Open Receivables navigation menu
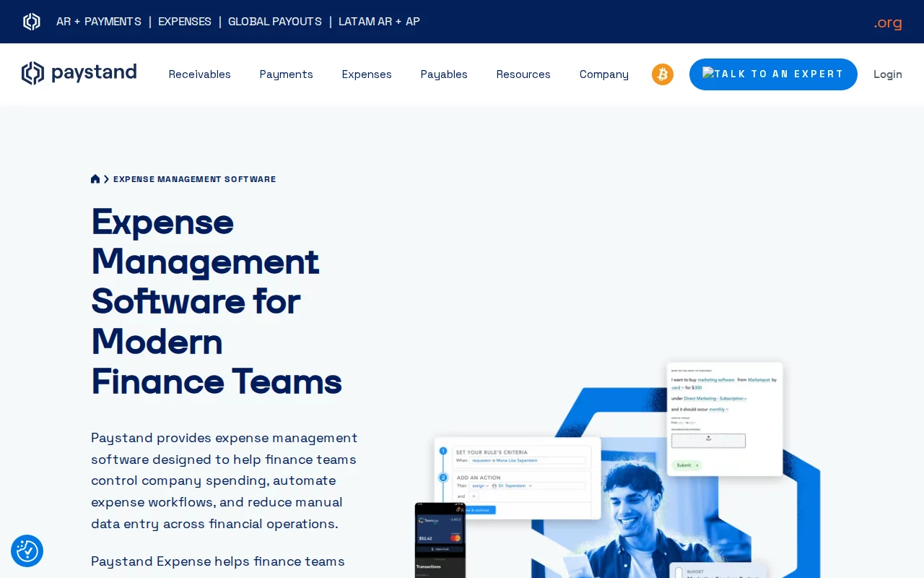 pos(200,74)
